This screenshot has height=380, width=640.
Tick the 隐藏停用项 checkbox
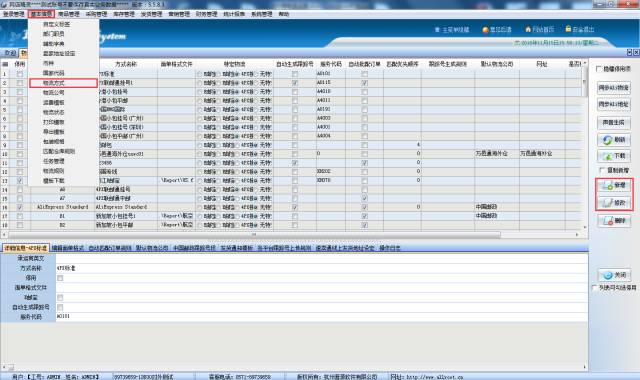pos(598,69)
